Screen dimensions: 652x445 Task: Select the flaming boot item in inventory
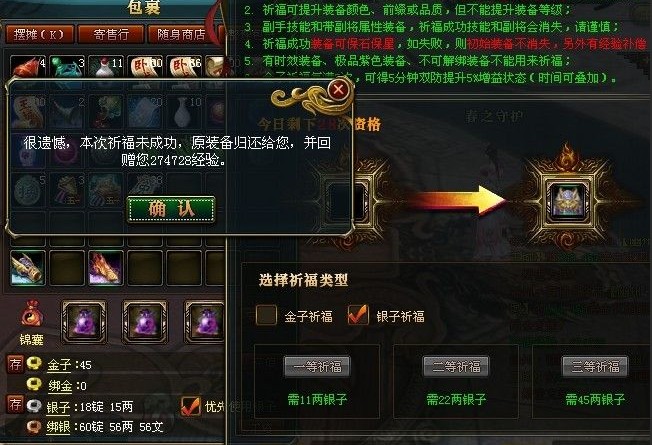click(x=106, y=268)
